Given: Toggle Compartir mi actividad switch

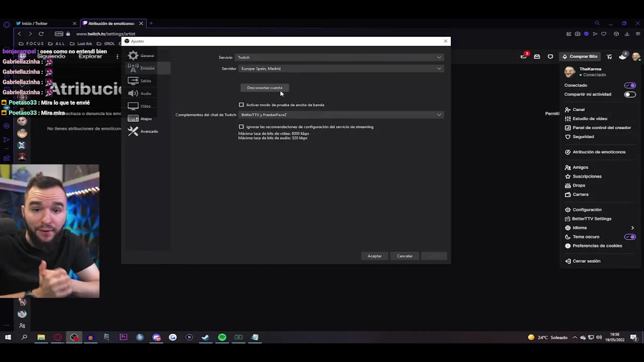Looking at the screenshot, I should click(x=630, y=95).
